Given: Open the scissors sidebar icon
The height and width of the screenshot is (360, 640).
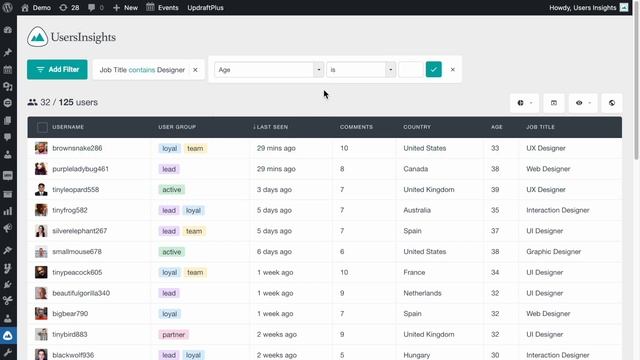Looking at the screenshot, I should click(x=8, y=300).
